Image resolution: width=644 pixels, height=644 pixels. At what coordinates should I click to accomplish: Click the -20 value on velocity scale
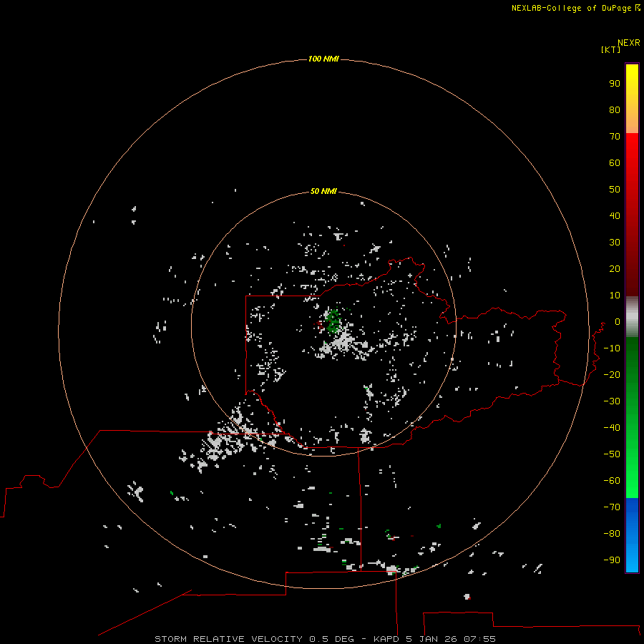click(612, 374)
